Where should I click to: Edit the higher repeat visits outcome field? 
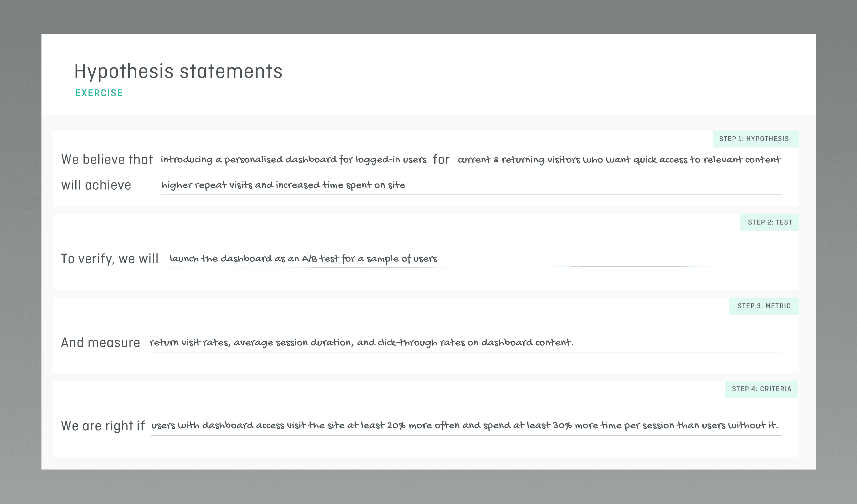click(x=471, y=185)
